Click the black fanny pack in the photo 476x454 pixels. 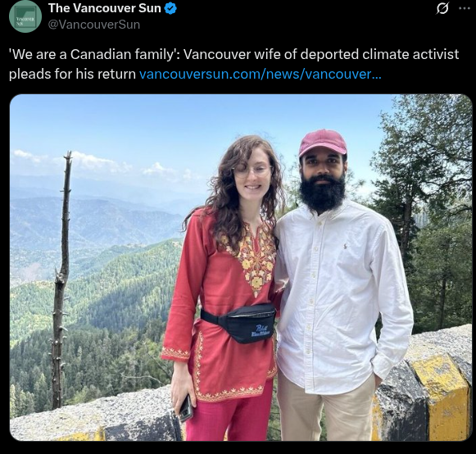click(240, 323)
